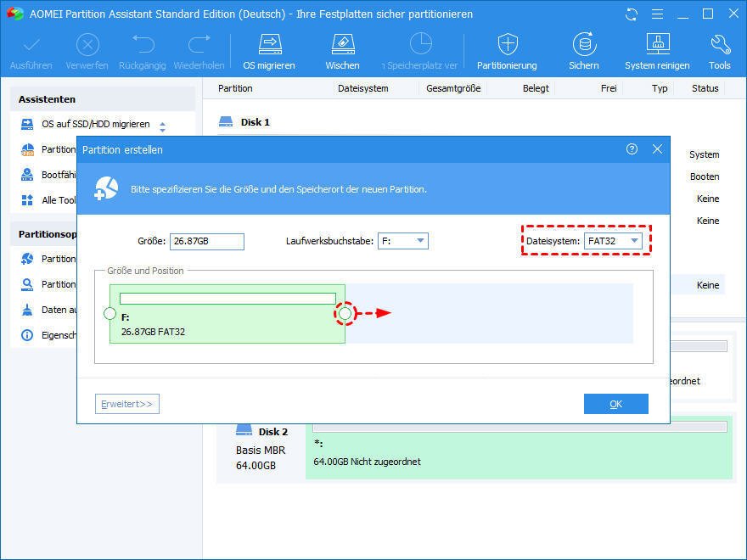747x560 pixels.
Task: Click the Eigenschaften info icon
Action: (27, 335)
